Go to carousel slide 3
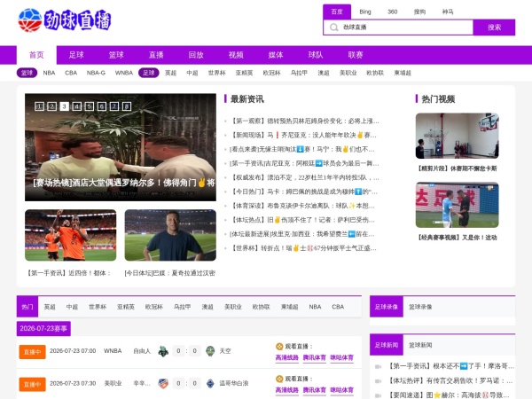 coord(64,106)
